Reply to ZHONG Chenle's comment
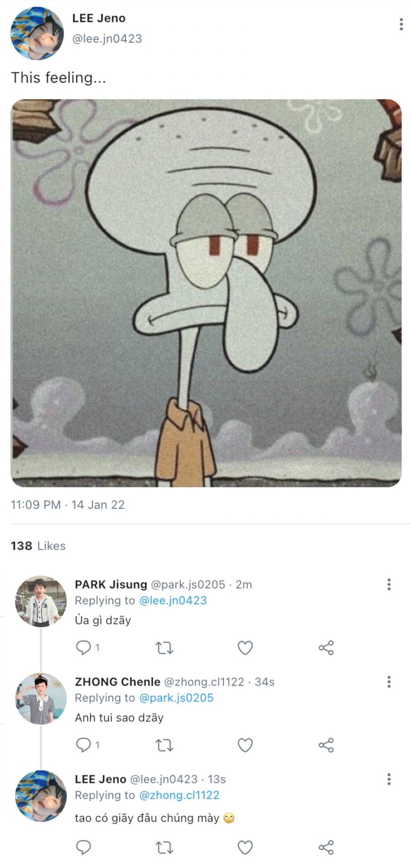411x868 pixels. click(84, 745)
